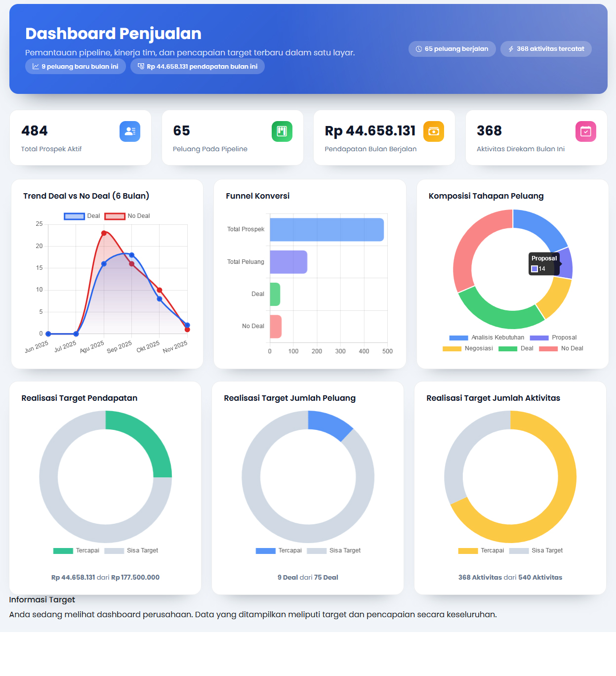
Task: Hide Analisis Kebutuhan in the composition legend
Action: [x=487, y=338]
